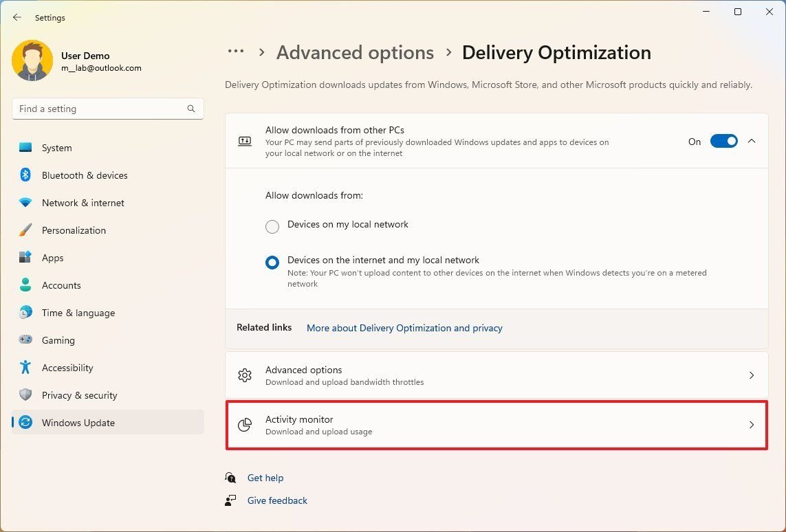Screen dimensions: 786x532
Task: Select Devices on my local network radio
Action: pos(272,226)
